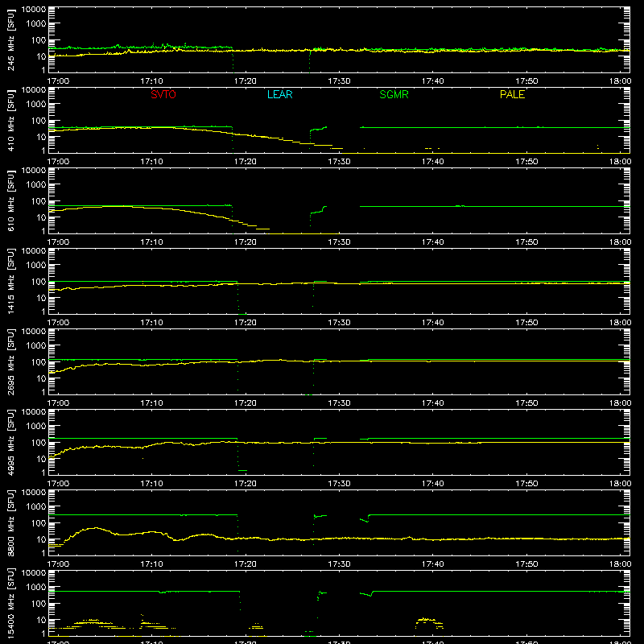The height and width of the screenshot is (644, 644).
Task: Click 18:00 tick label of 4995 MHz panel
Action: 620,484
